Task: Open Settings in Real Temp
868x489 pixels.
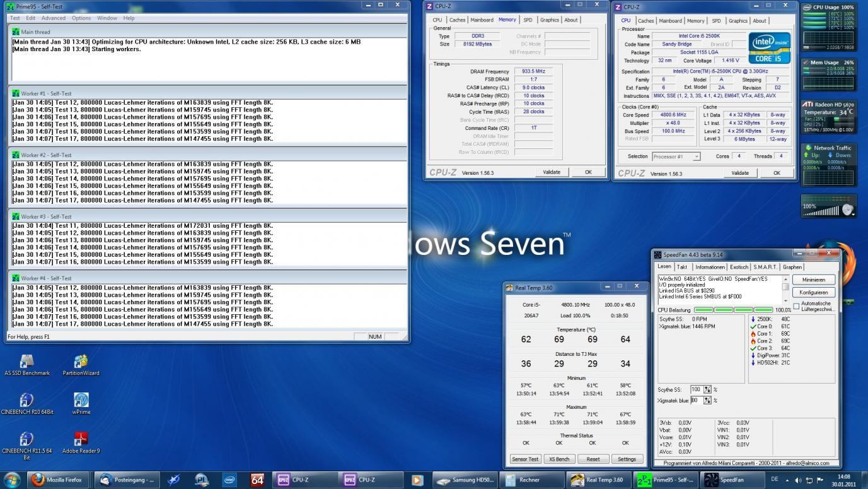Action: (627, 459)
